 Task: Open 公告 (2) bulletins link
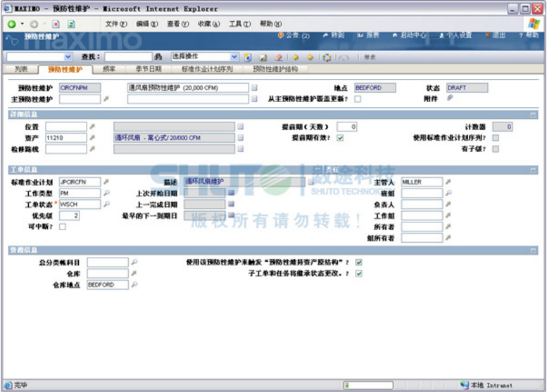(294, 35)
